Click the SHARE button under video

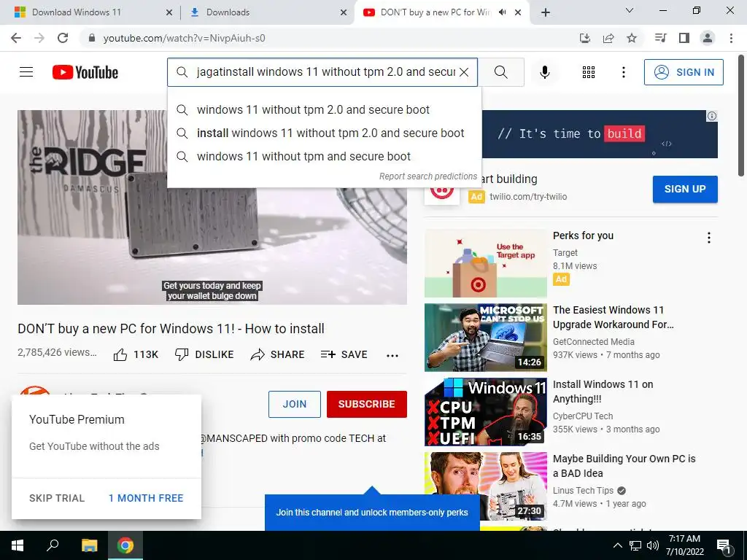tap(277, 355)
